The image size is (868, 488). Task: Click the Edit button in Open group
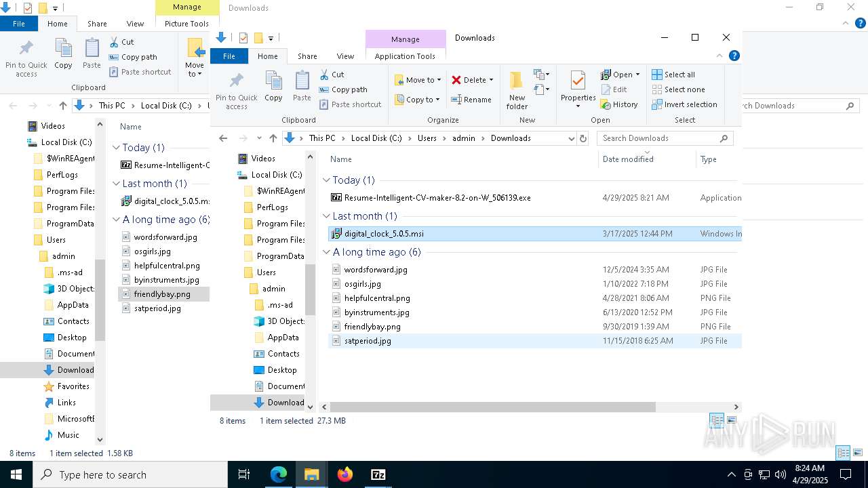[614, 89]
